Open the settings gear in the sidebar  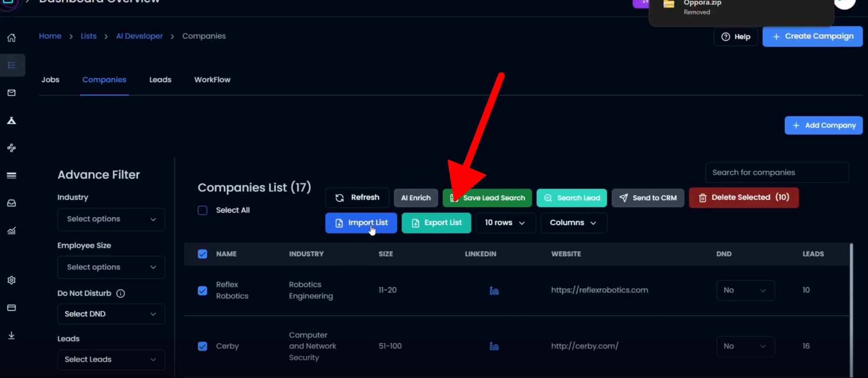point(12,280)
